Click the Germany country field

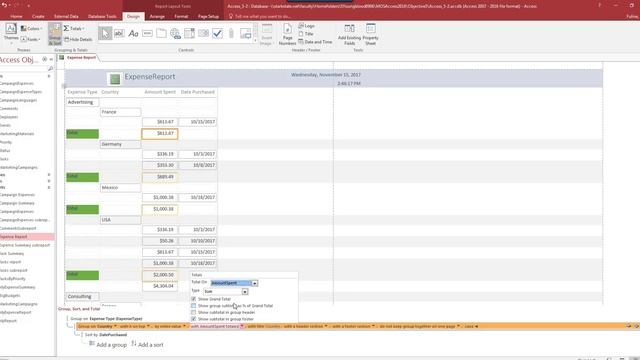pos(120,144)
